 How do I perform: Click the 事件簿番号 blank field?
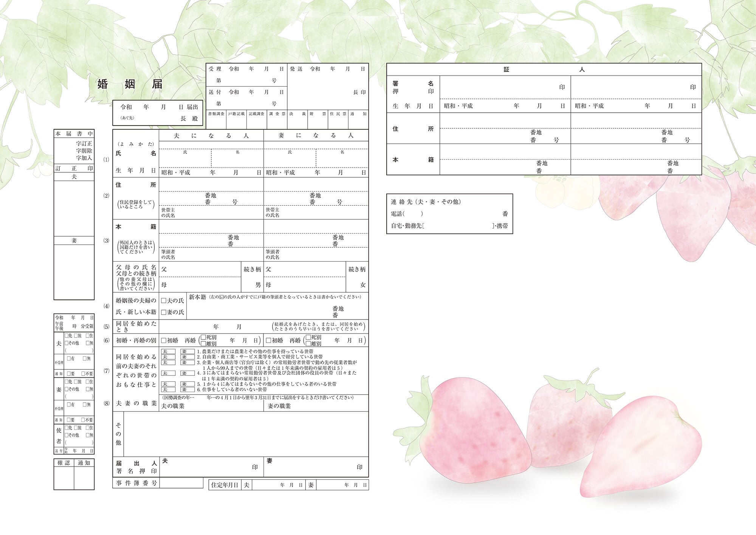(x=181, y=483)
